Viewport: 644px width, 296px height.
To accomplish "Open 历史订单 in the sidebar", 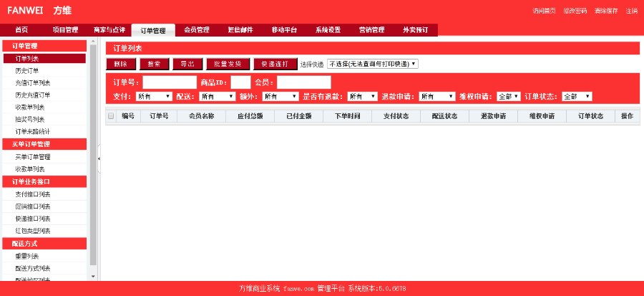I will (x=27, y=70).
